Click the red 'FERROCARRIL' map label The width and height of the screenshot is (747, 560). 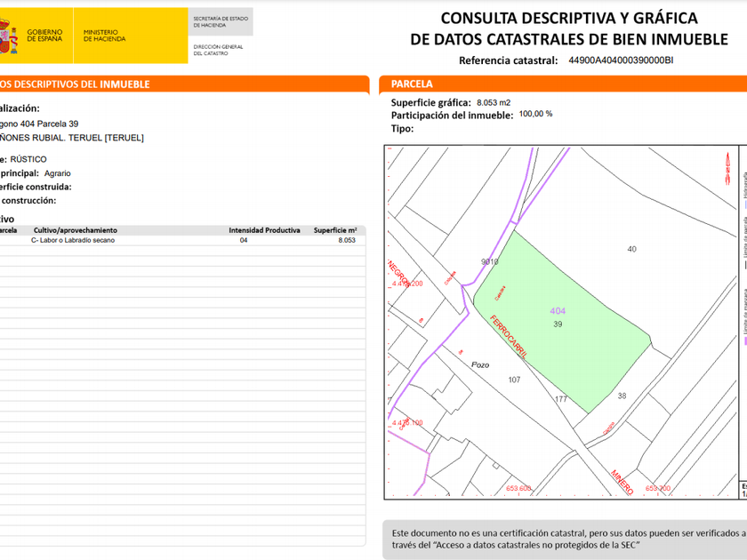pos(509,337)
